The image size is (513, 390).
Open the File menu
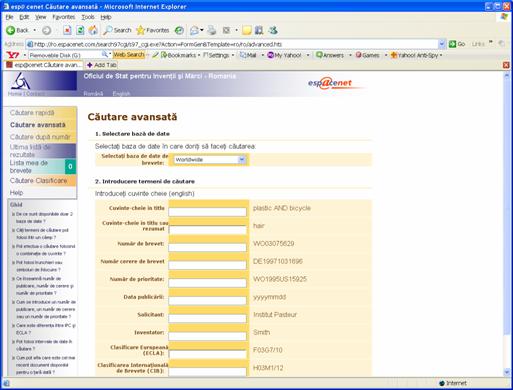point(9,17)
